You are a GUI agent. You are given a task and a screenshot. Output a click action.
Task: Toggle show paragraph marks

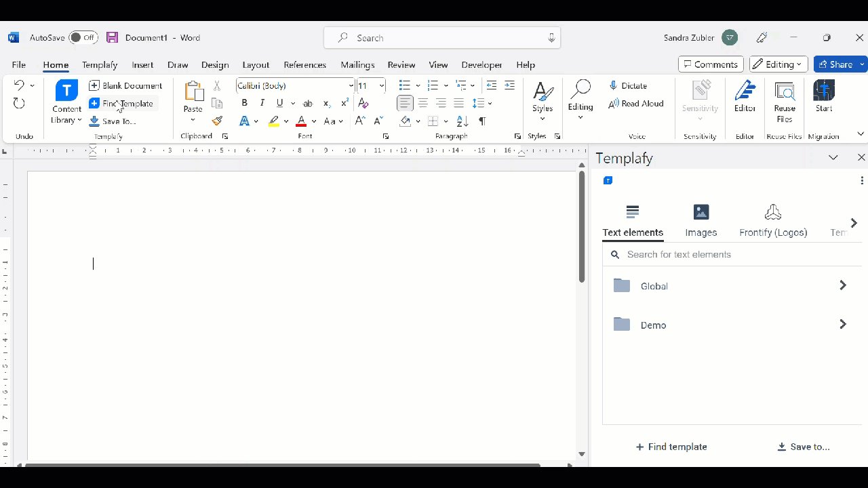pyautogui.click(x=482, y=121)
